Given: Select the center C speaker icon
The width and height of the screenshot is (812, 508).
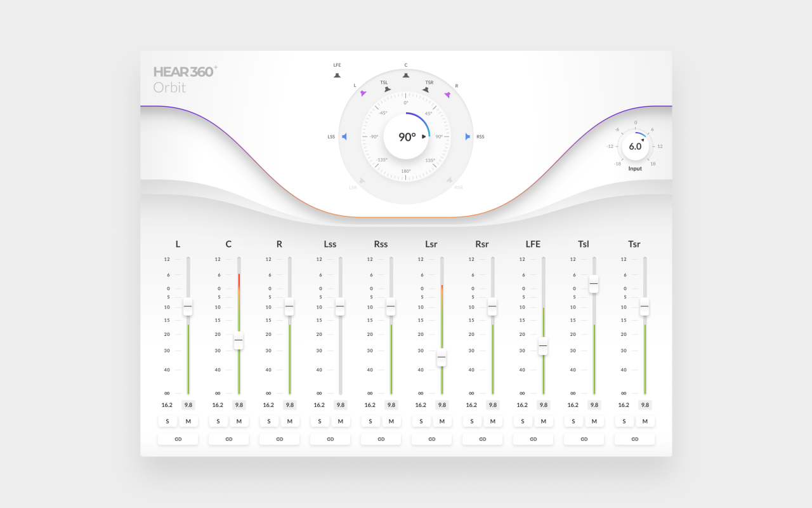Looking at the screenshot, I should tap(406, 75).
